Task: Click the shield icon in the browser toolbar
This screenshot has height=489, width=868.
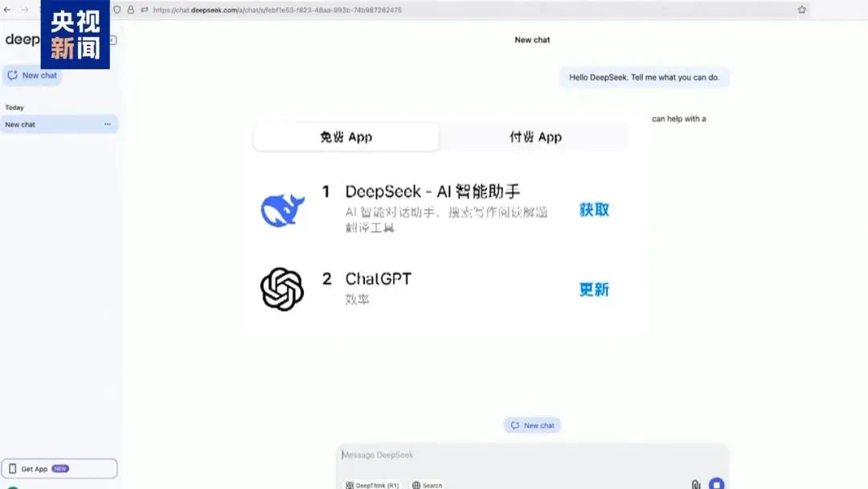Action: tap(117, 9)
